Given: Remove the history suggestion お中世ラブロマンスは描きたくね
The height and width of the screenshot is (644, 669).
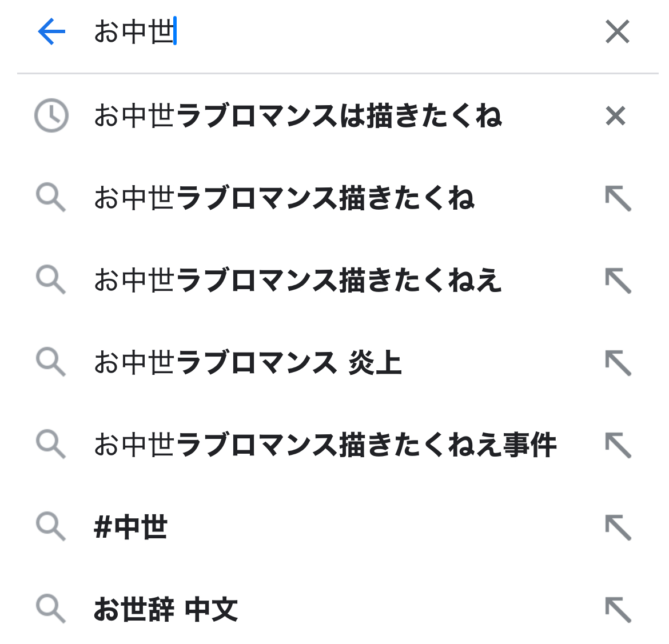Looking at the screenshot, I should tap(615, 116).
